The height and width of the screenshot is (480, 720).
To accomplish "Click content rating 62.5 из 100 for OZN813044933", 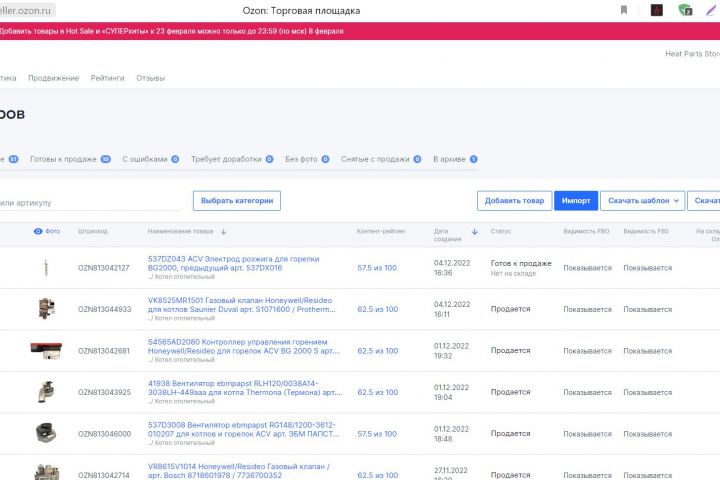I will 377,310.
